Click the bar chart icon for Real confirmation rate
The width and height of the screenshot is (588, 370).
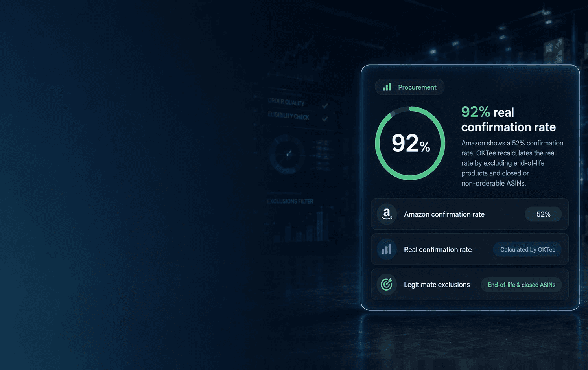click(x=387, y=249)
